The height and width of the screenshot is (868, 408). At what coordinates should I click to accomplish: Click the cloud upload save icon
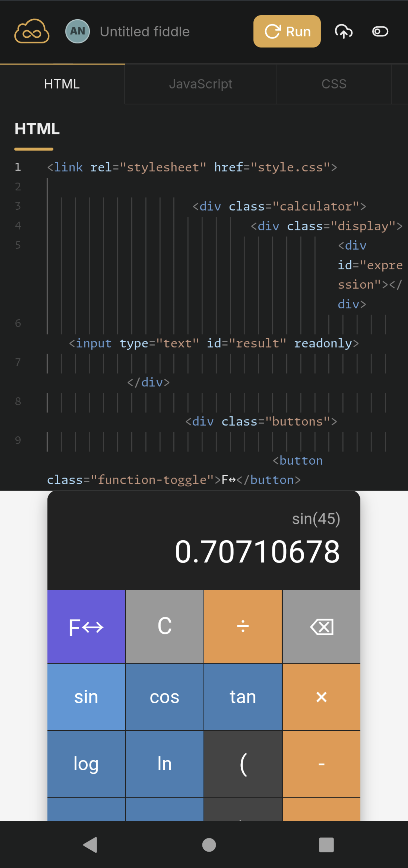[x=343, y=31]
